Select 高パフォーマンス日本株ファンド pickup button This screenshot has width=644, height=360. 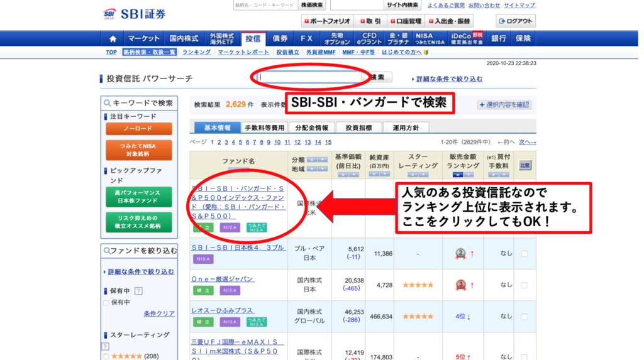click(x=138, y=197)
